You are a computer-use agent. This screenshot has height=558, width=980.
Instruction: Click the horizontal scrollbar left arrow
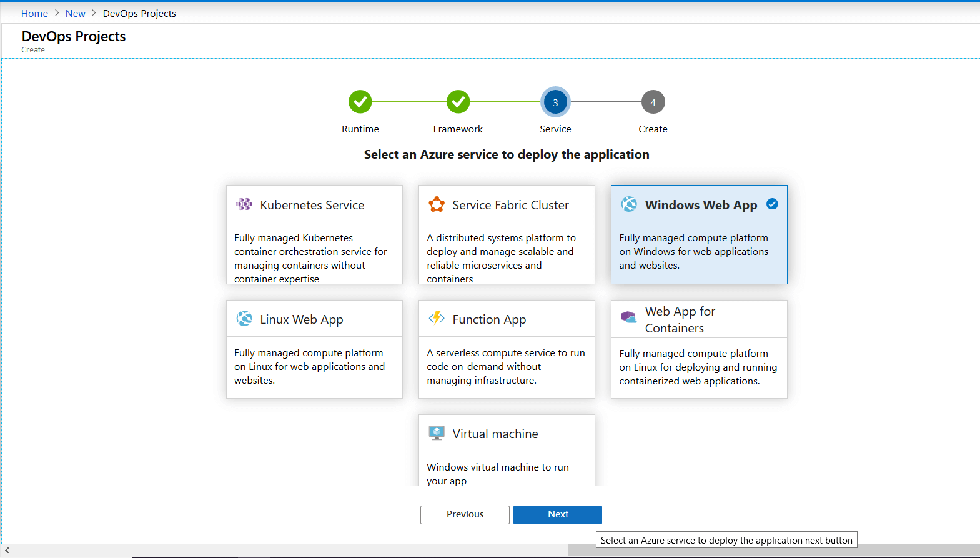tap(7, 551)
